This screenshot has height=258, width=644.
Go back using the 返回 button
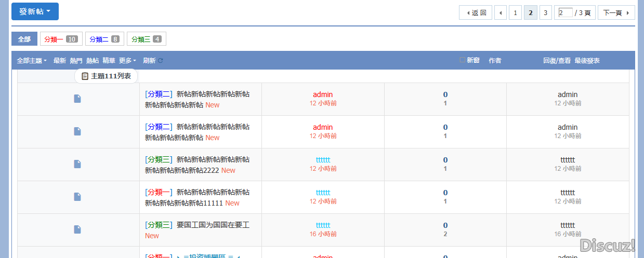[x=476, y=13]
